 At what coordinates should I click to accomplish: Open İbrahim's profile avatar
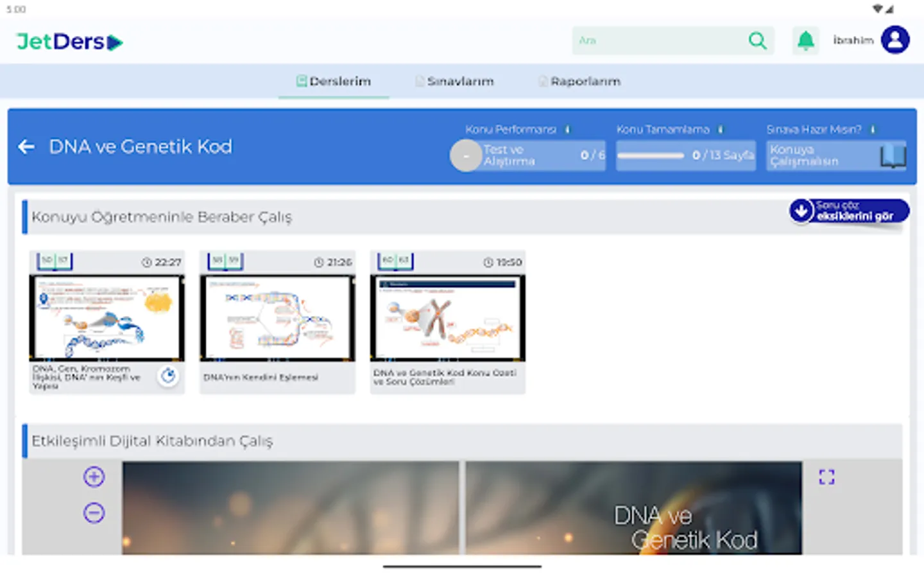(896, 40)
